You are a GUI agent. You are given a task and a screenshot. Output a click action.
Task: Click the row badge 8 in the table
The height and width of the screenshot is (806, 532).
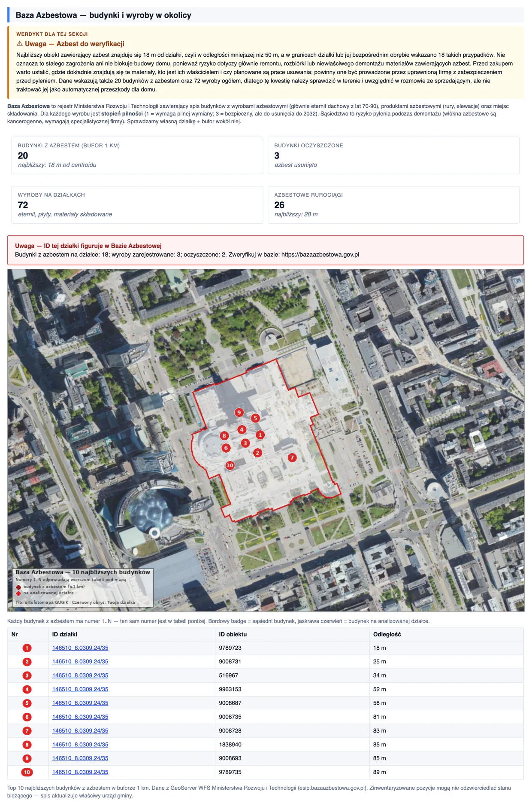27,745
